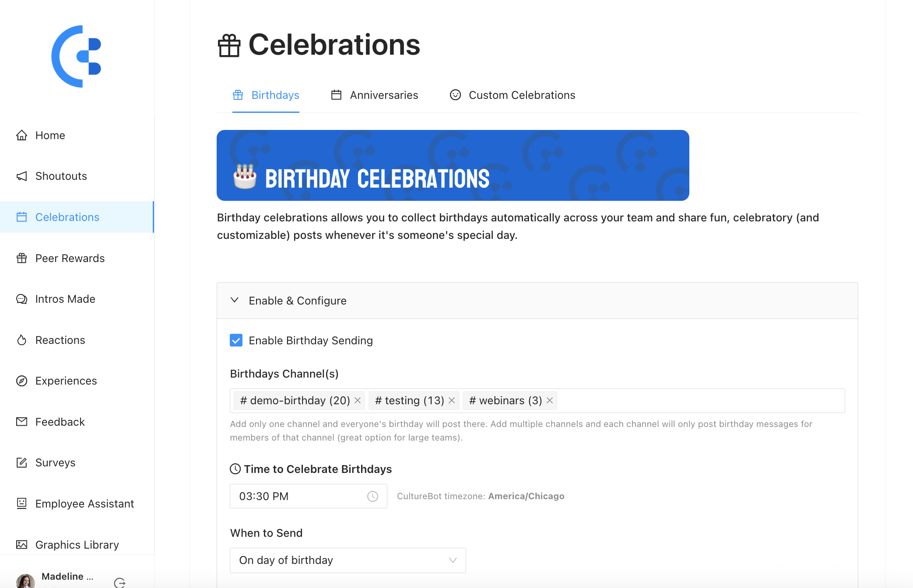This screenshot has height=588, width=913.
Task: Click the logout icon beside Madeline
Action: [119, 582]
